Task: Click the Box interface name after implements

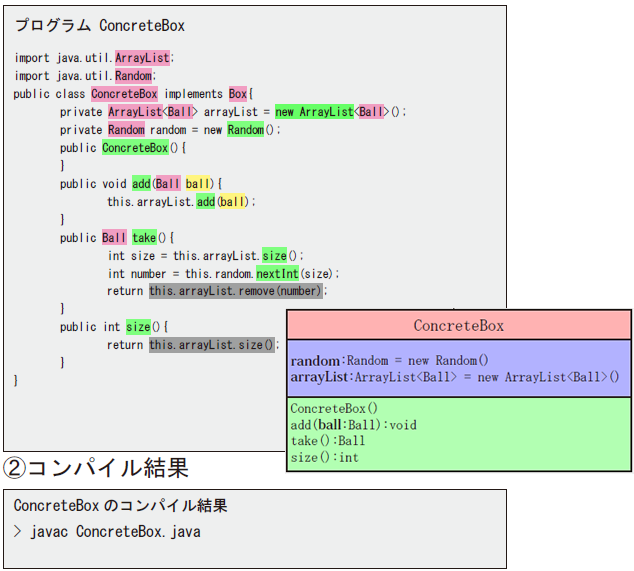Action: tap(238, 94)
